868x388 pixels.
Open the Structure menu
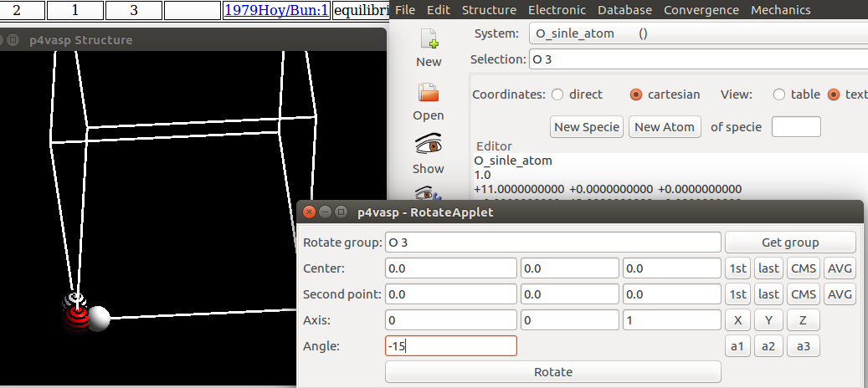[489, 10]
